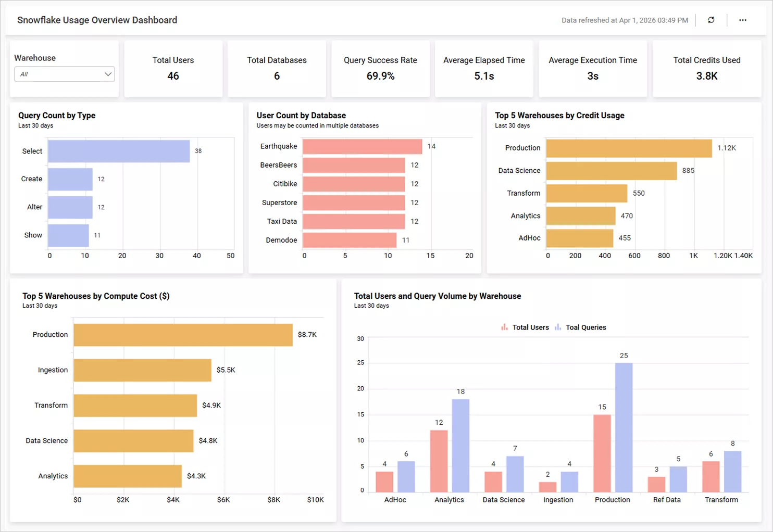Click the Total Users legend bar icon
Screen dimensions: 773x532
[x=504, y=327]
